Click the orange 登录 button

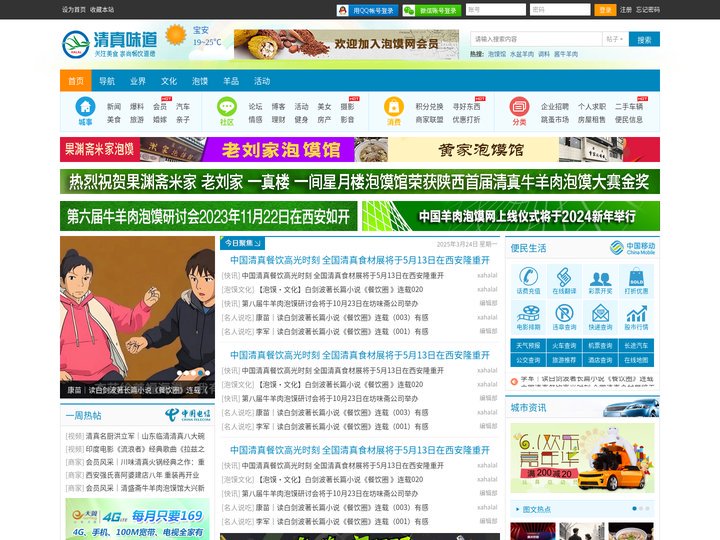[605, 10]
